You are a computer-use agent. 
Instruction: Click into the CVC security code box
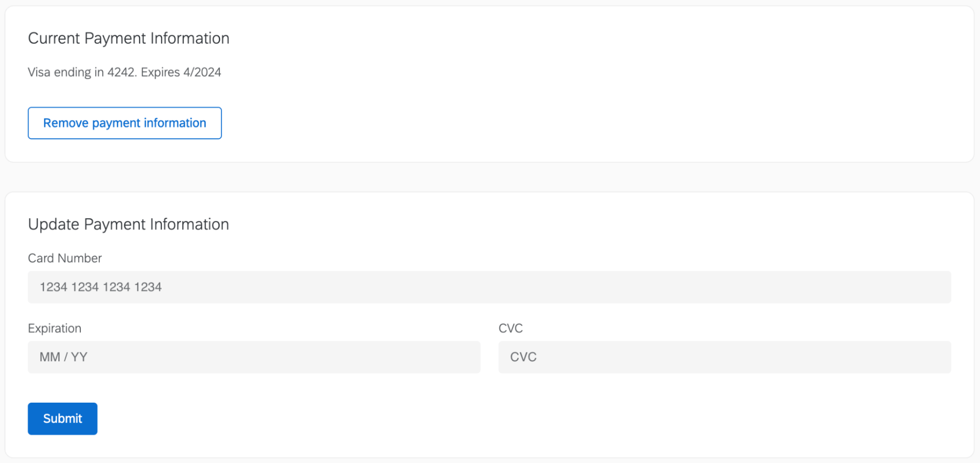point(723,357)
